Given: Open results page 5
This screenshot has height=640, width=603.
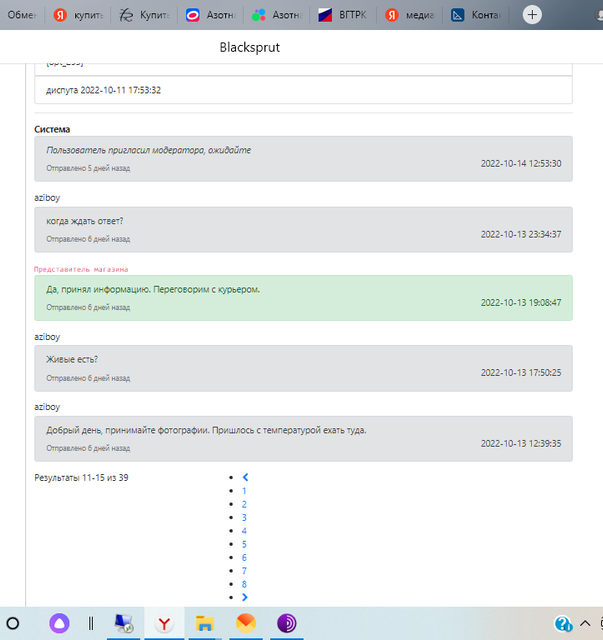Looking at the screenshot, I should (x=244, y=544).
